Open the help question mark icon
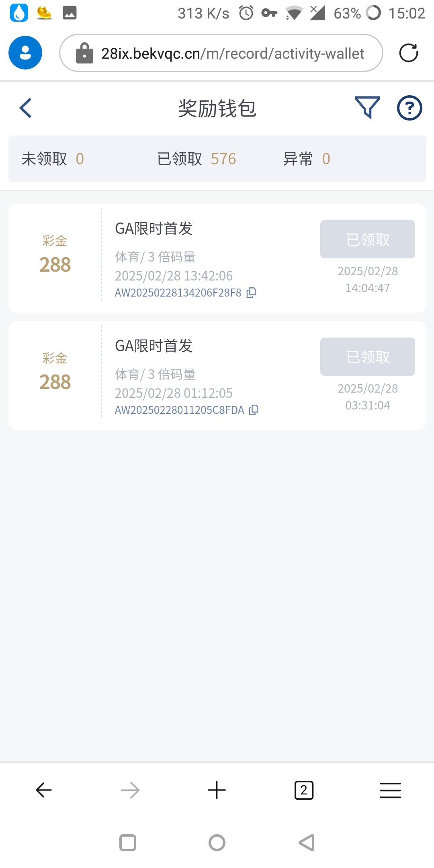This screenshot has width=434, height=868. tap(409, 108)
